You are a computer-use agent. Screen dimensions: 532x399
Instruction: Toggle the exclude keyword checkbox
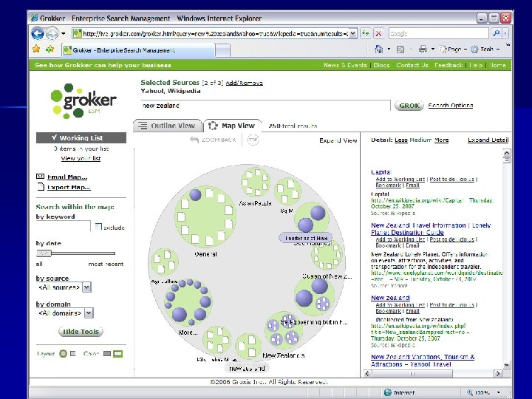click(98, 226)
